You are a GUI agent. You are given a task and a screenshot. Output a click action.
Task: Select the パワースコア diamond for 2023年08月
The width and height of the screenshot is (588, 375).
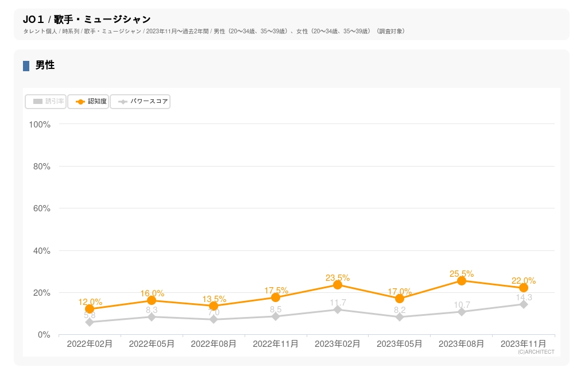click(x=462, y=312)
